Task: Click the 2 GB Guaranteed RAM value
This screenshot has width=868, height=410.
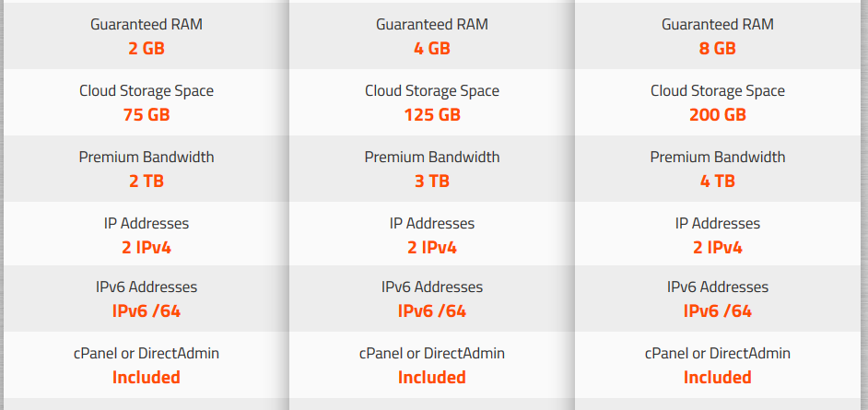Action: 147,49
